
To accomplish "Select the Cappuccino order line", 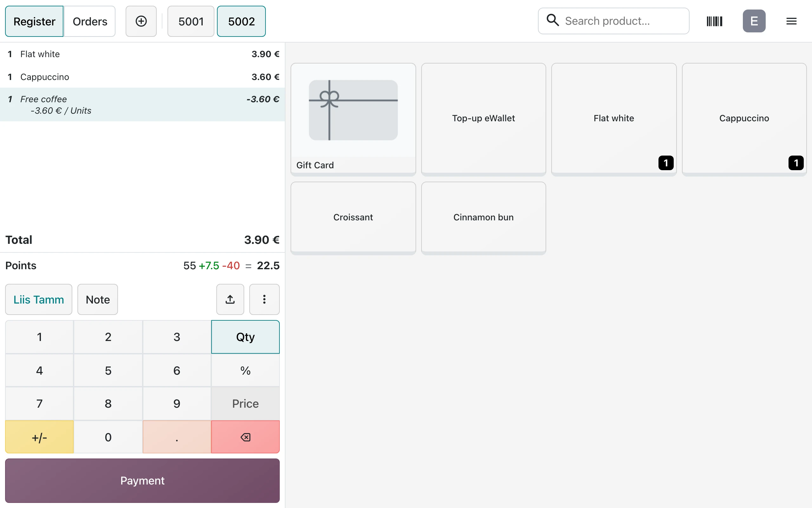I will pos(143,77).
